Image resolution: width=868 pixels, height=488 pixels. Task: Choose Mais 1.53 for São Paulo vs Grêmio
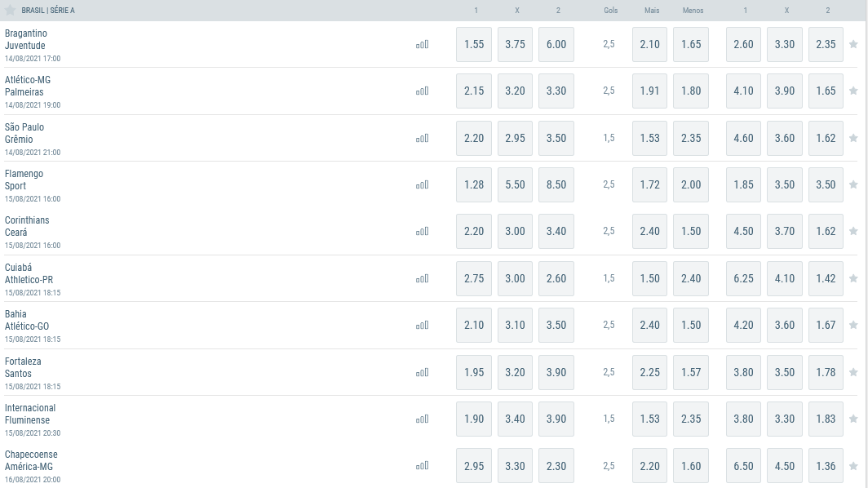650,138
